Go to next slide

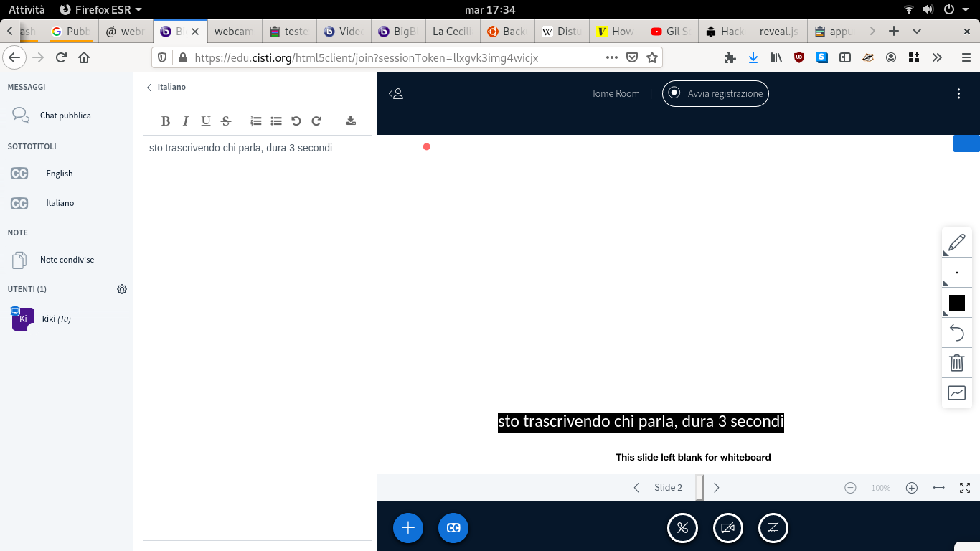716,488
